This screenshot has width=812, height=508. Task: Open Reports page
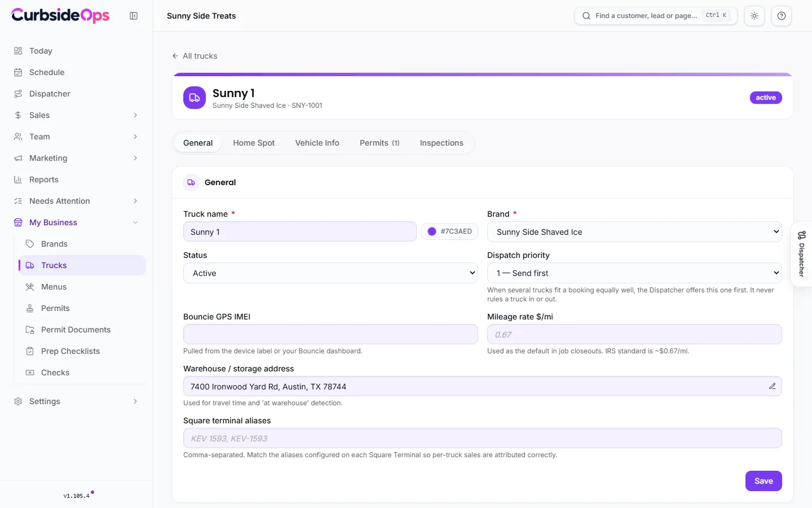point(77,179)
